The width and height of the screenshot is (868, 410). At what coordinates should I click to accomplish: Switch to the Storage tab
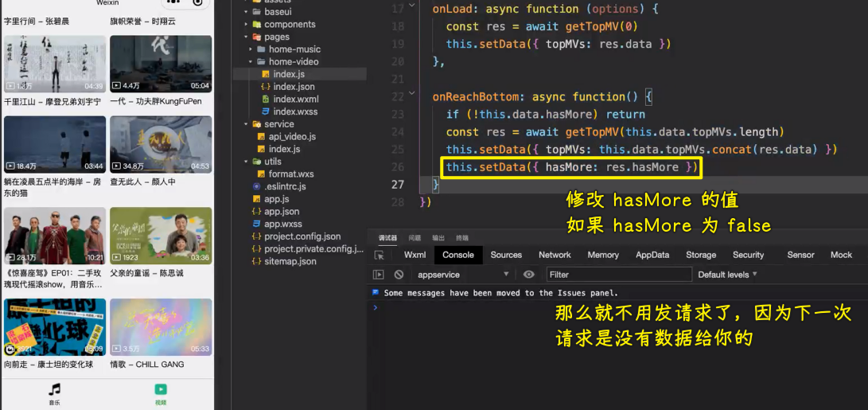pos(701,255)
